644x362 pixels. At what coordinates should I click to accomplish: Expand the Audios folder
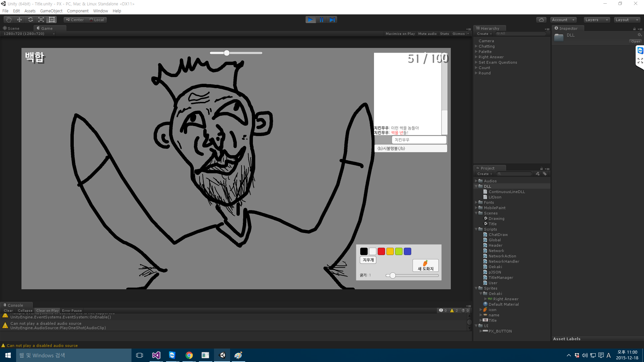pos(476,181)
